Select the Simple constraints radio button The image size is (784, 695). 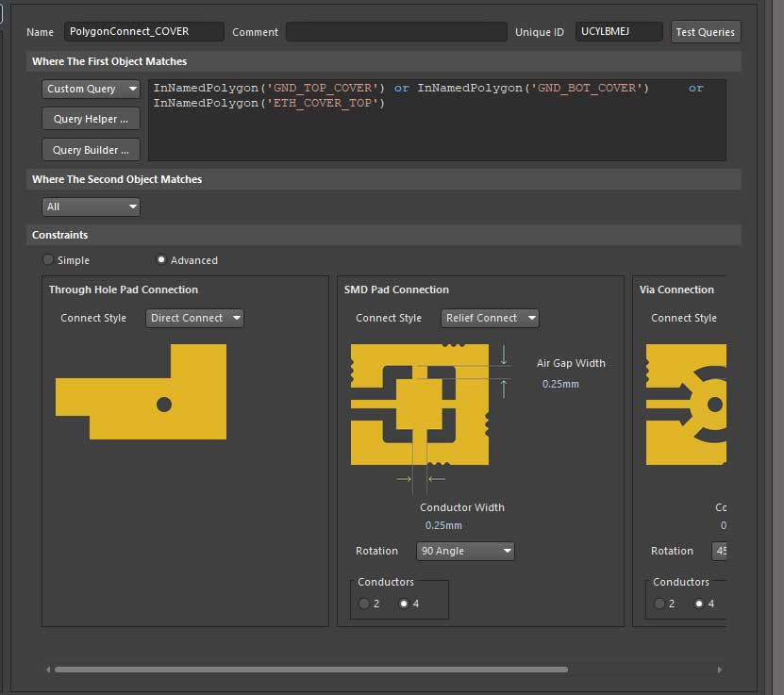point(48,260)
